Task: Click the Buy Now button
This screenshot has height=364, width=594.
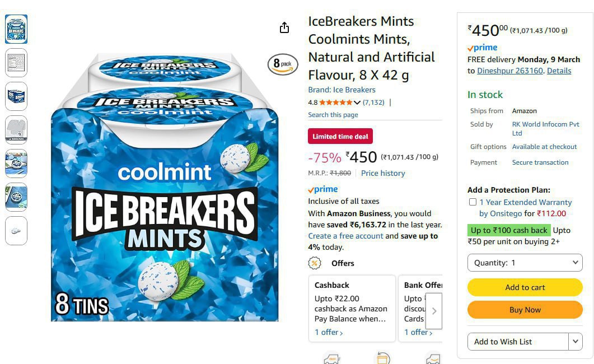Action: [x=525, y=310]
